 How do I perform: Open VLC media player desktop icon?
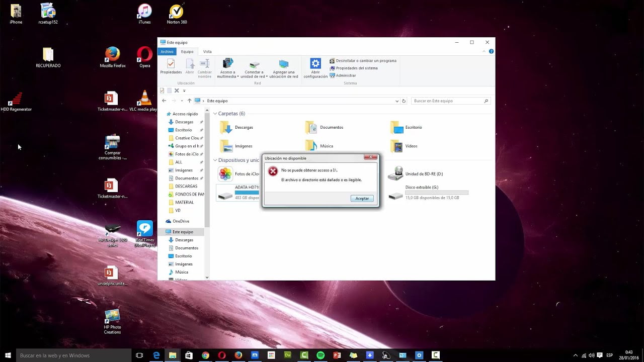(x=144, y=101)
